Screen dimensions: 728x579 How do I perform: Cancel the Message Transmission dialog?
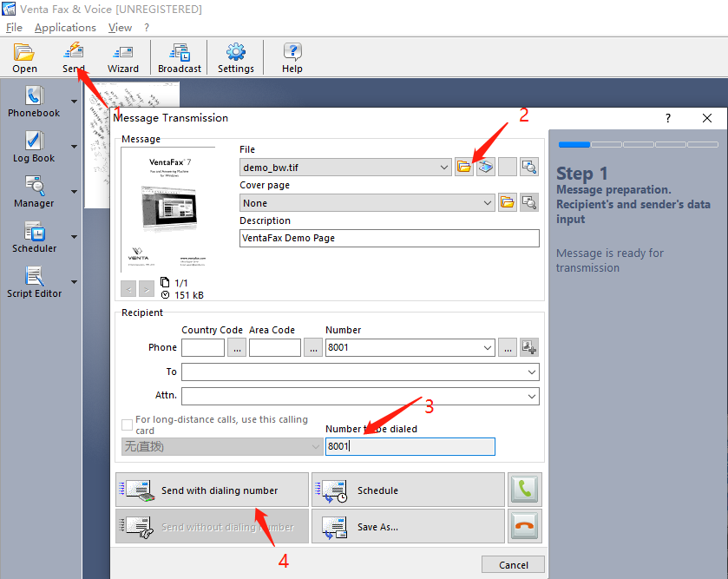click(513, 564)
